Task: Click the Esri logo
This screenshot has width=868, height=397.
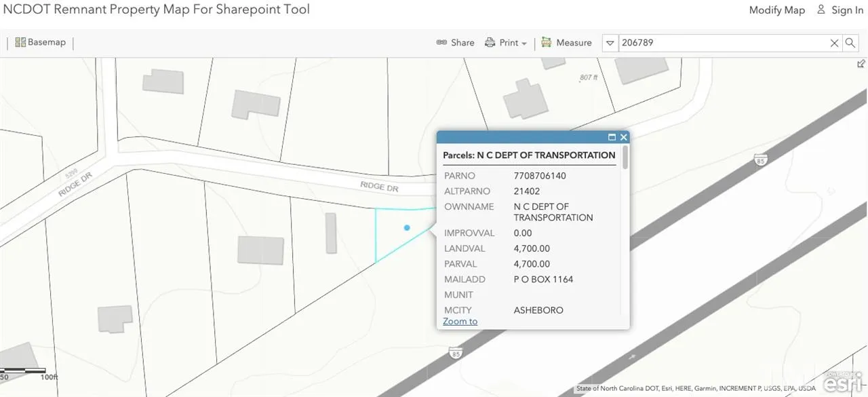Action: [844, 380]
